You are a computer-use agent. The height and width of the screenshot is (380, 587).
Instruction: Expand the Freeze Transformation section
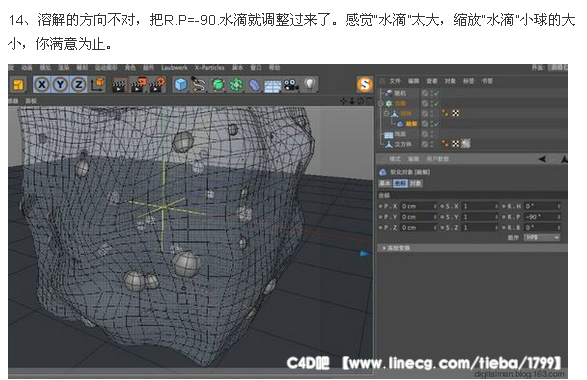coord(397,248)
